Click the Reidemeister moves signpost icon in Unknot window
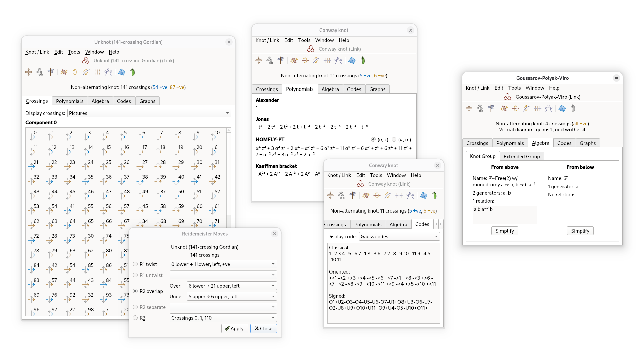Image resolution: width=644 pixels, height=362 pixels. pos(51,72)
